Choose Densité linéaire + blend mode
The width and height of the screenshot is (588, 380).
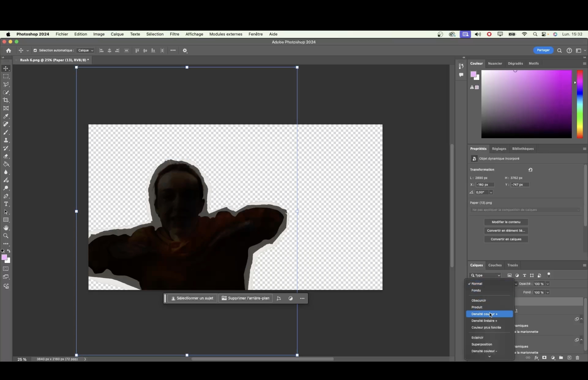coord(484,321)
